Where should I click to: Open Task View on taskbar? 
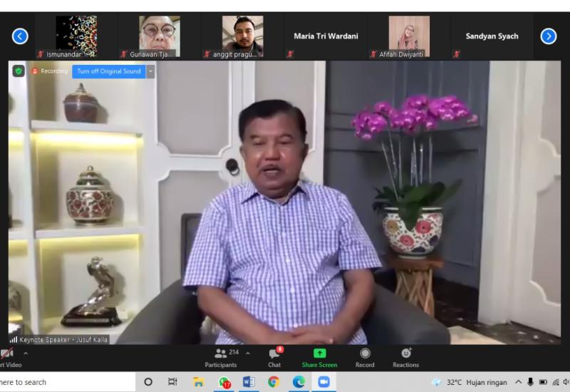172,382
